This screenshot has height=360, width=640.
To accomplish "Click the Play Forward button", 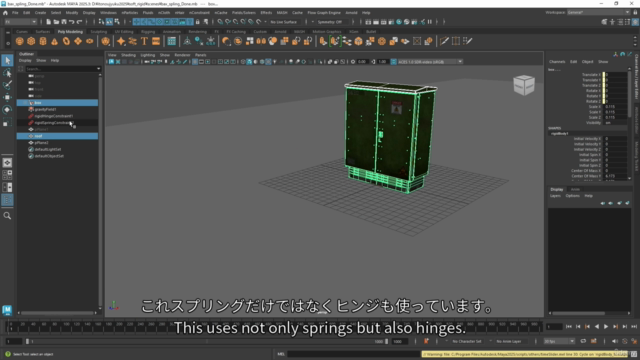I will click(606, 327).
